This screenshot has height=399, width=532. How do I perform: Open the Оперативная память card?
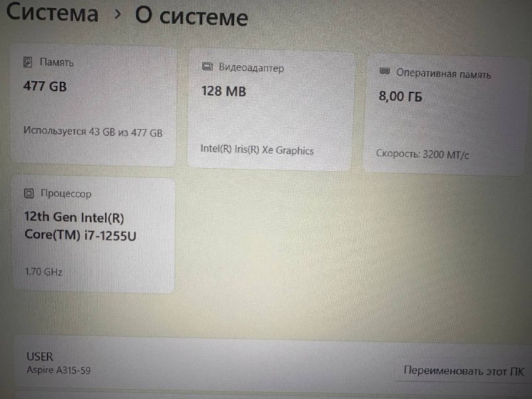click(x=446, y=115)
